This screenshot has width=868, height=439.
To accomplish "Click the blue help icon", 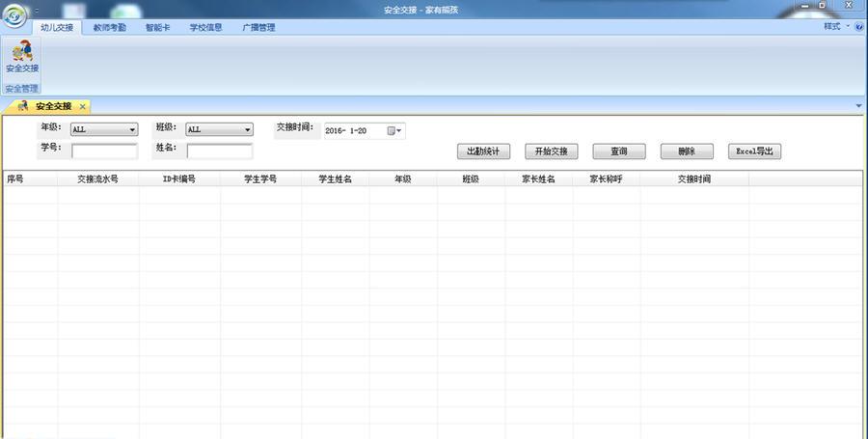I will tap(859, 27).
